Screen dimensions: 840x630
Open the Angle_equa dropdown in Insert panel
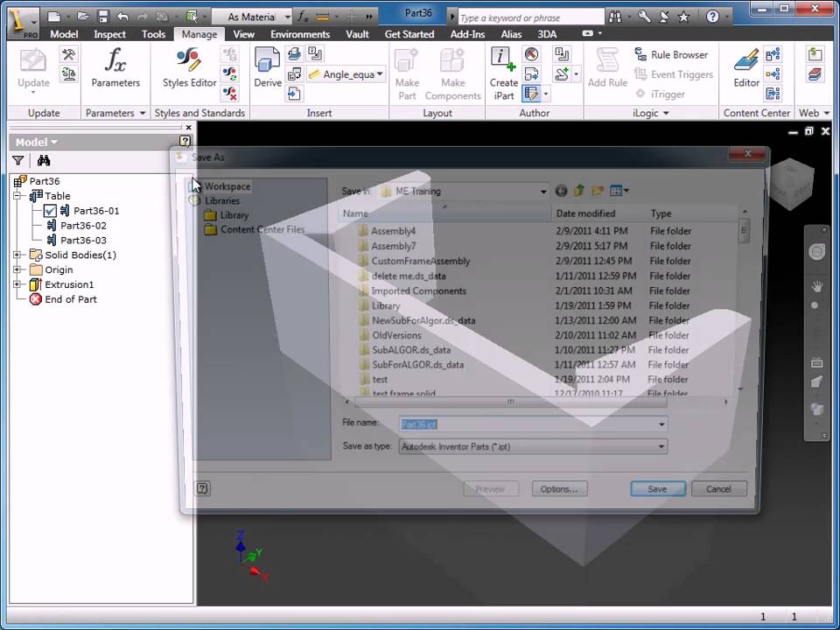[x=380, y=73]
